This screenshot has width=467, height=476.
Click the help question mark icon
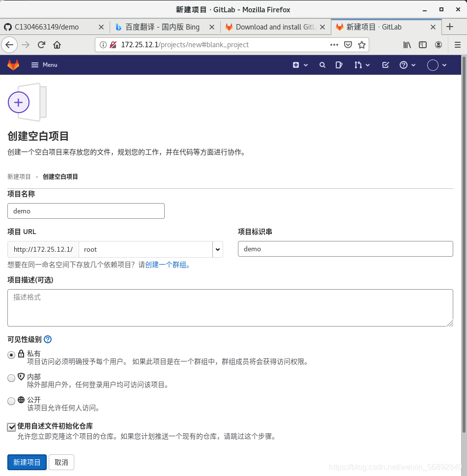pos(403,65)
